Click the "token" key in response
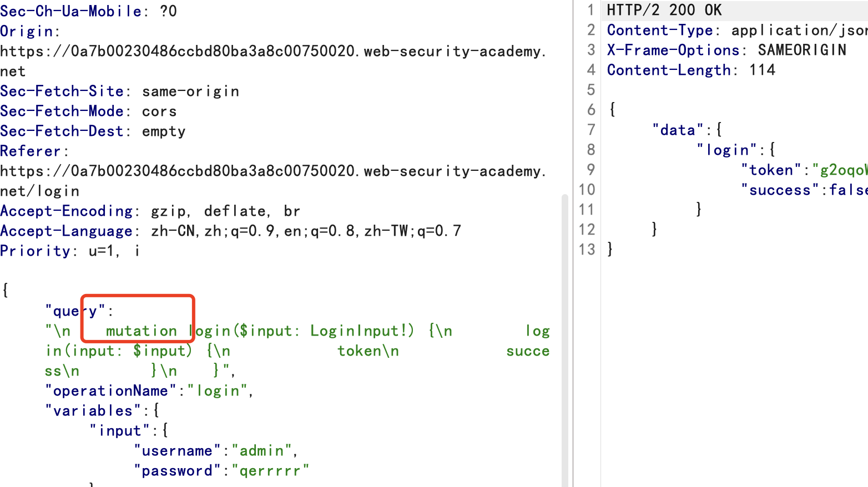This screenshot has width=868, height=487. pos(771,170)
